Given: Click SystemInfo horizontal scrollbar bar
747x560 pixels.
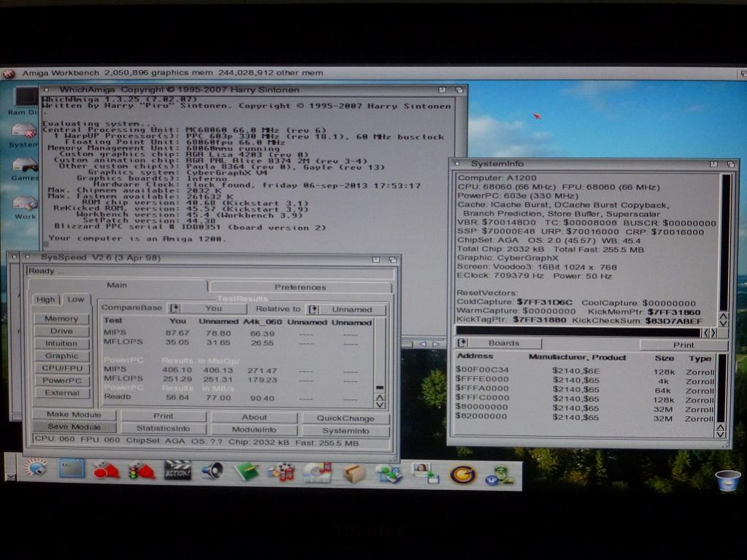Looking at the screenshot, I should coord(578,331).
